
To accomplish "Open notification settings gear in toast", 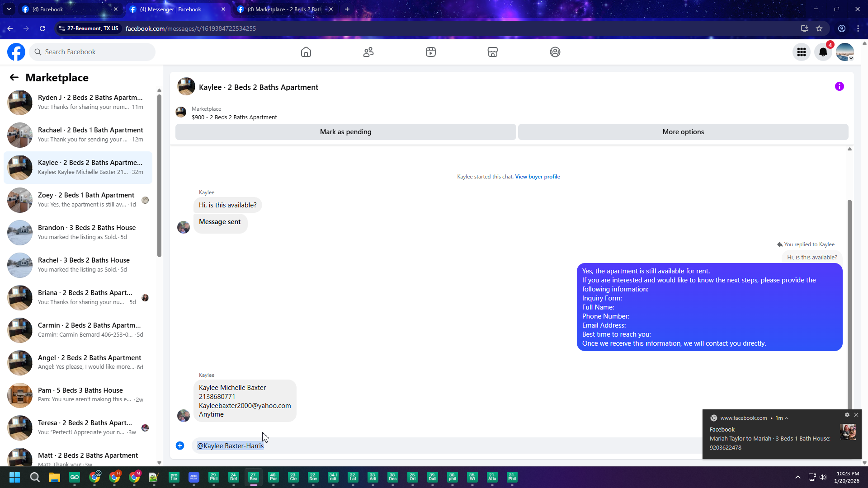I will (847, 415).
